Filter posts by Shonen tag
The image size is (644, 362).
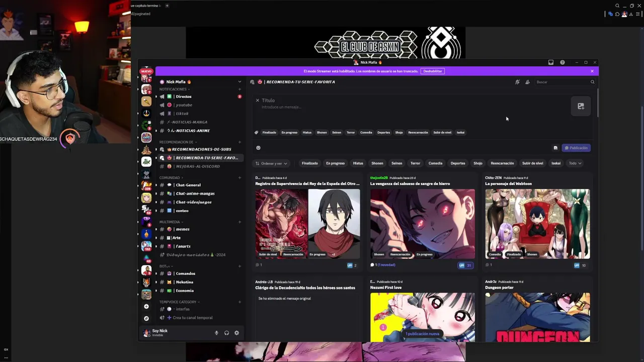[377, 163]
